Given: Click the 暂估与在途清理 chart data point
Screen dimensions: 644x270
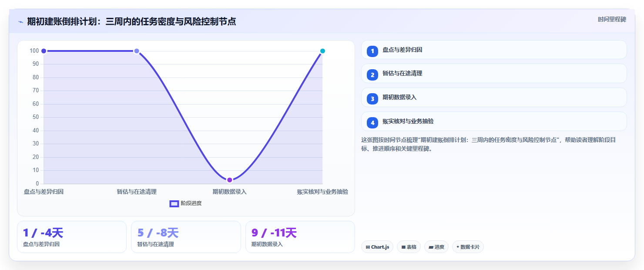Looking at the screenshot, I should 137,51.
